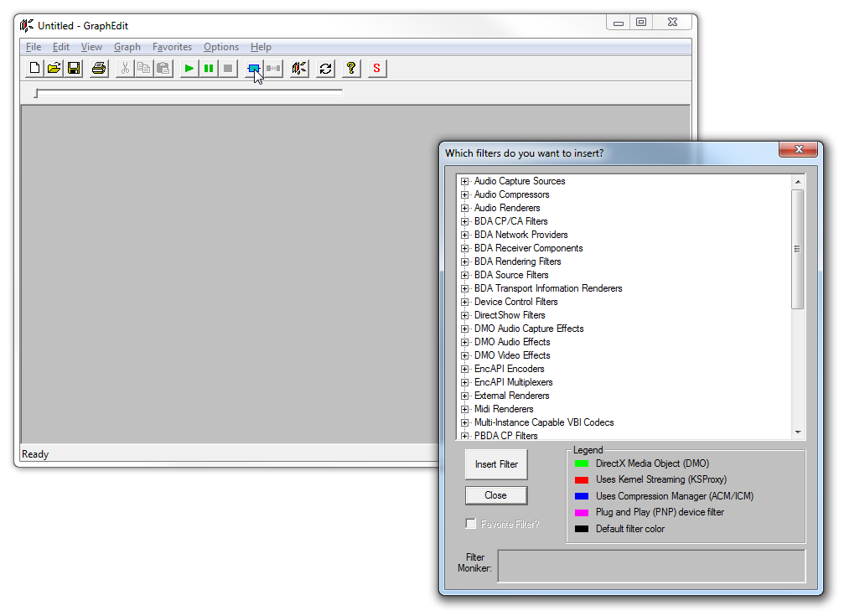Screen dimensions: 844x616
Task: Stop the graph with Stop button
Action: pyautogui.click(x=228, y=69)
